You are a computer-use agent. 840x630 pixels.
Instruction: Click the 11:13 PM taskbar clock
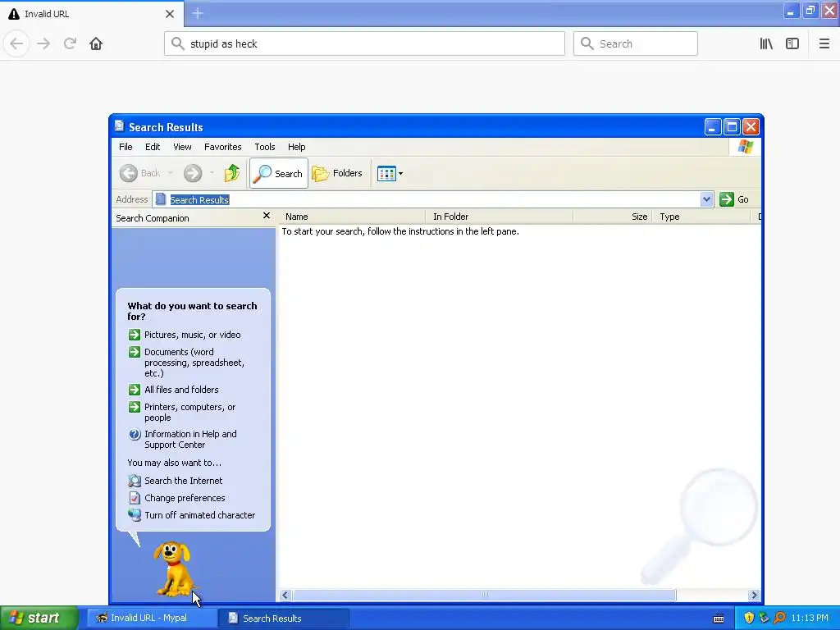[810, 618]
